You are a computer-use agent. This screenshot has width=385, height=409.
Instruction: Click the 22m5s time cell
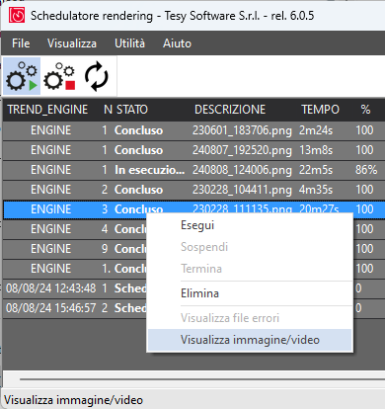click(x=315, y=170)
